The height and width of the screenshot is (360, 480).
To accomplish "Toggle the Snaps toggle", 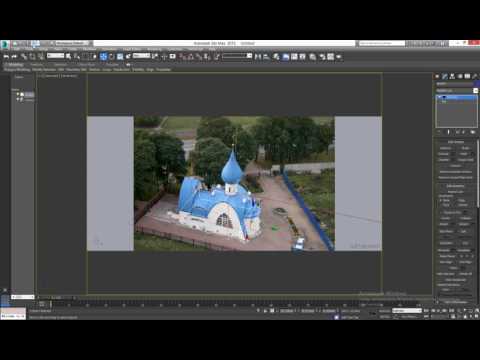I will tap(182, 57).
